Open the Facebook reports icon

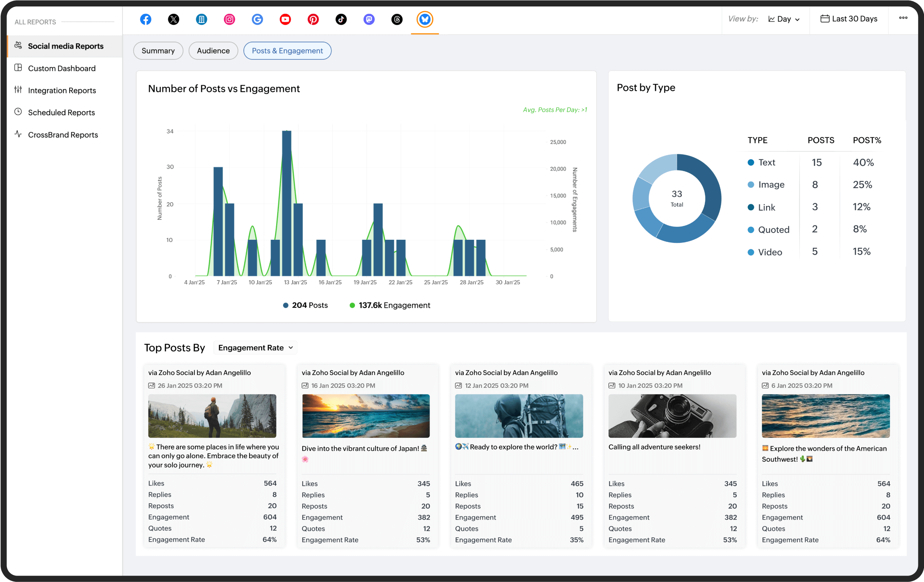[x=145, y=19]
